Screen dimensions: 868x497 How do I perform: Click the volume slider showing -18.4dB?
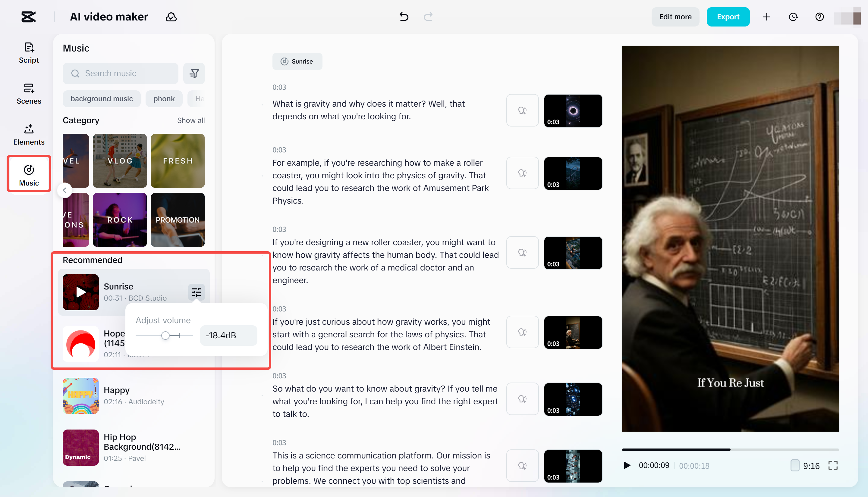(x=165, y=335)
